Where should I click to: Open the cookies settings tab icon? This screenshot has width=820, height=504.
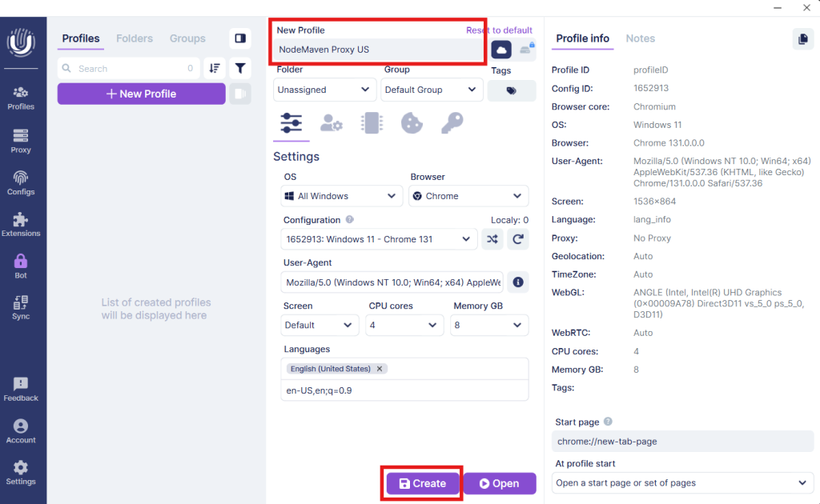pos(412,123)
